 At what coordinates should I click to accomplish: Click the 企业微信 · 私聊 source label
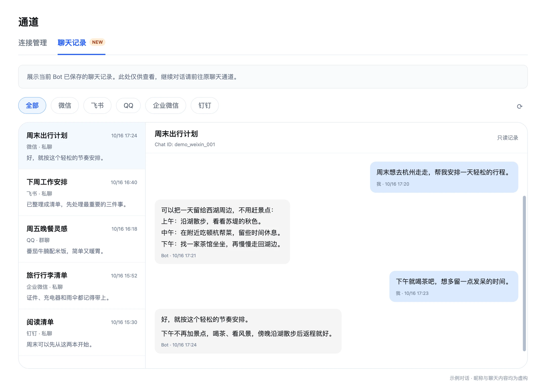[44, 287]
